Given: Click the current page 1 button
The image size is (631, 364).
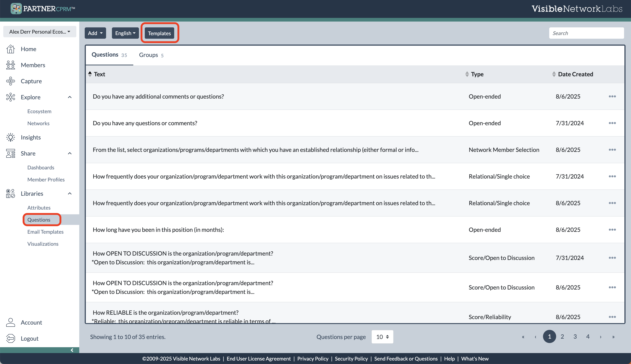Looking at the screenshot, I should 550,336.
